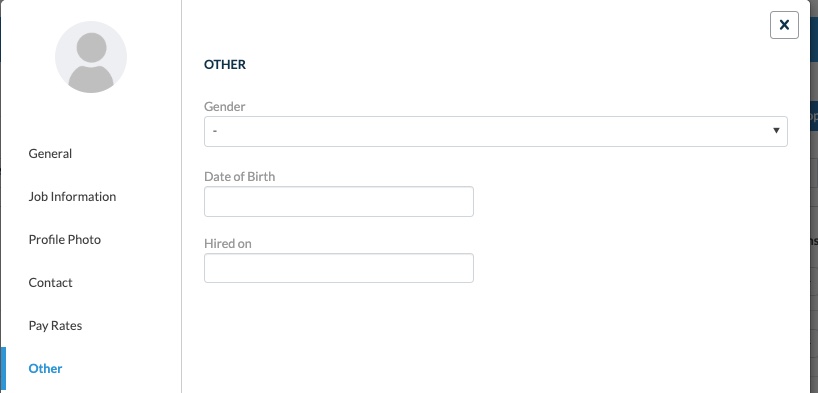
Task: Click the Date of Birth label
Action: [239, 176]
